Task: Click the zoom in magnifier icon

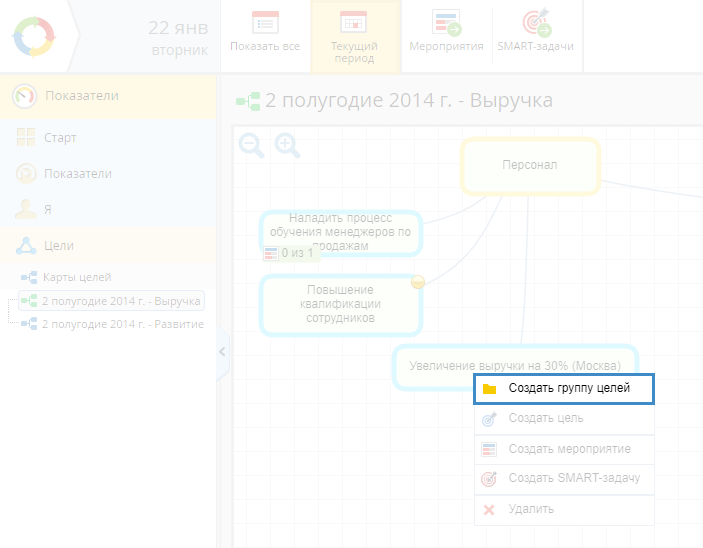Action: [287, 146]
